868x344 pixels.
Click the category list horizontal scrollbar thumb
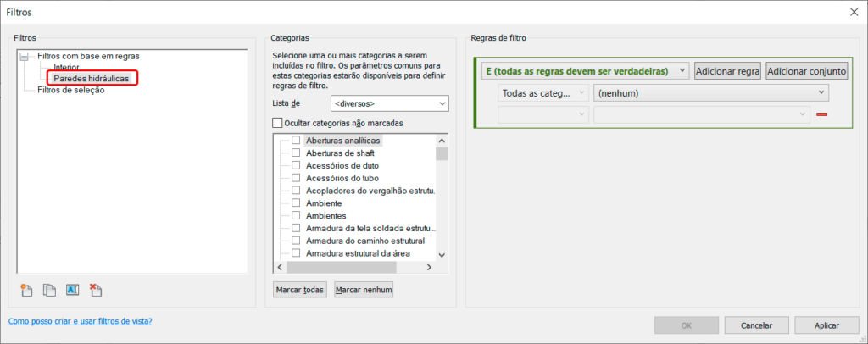click(x=342, y=267)
